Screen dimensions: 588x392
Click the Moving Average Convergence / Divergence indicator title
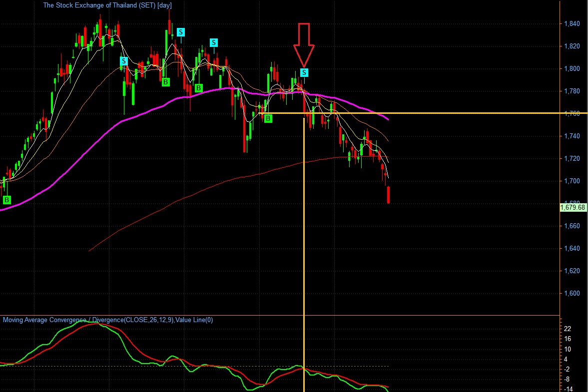[x=108, y=320]
